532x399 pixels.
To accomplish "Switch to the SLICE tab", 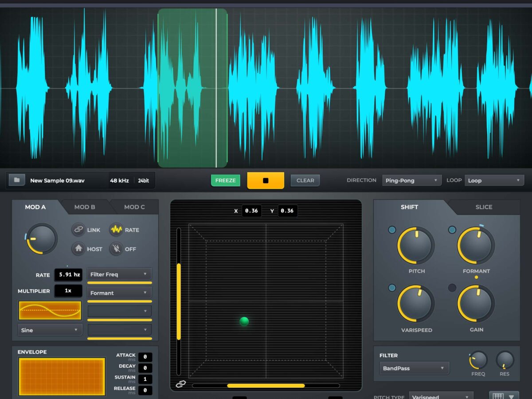I will 484,207.
